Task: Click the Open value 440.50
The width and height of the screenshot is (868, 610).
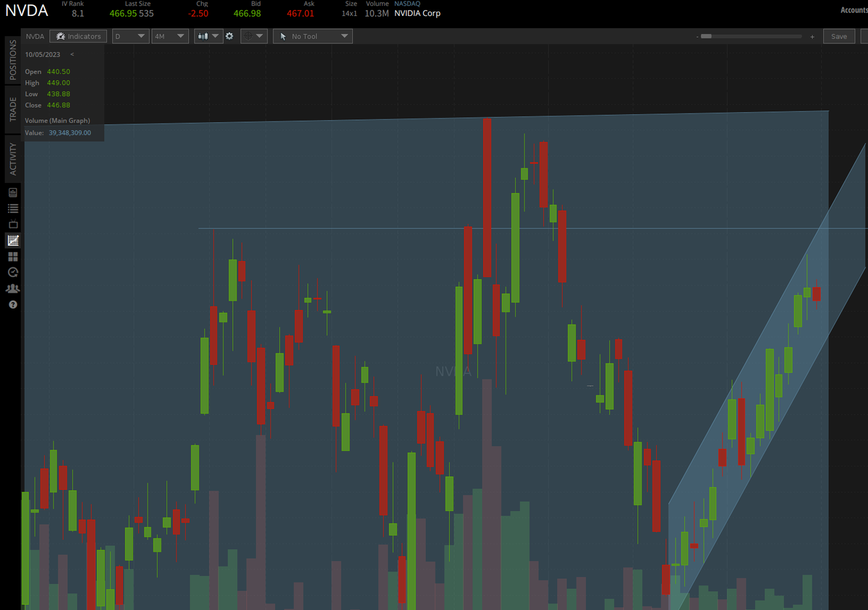Action: point(59,72)
